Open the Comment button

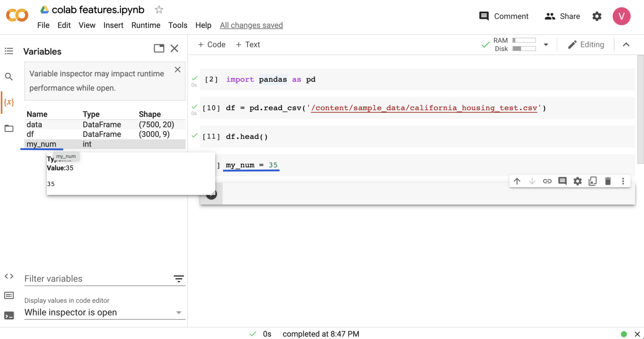coord(504,16)
